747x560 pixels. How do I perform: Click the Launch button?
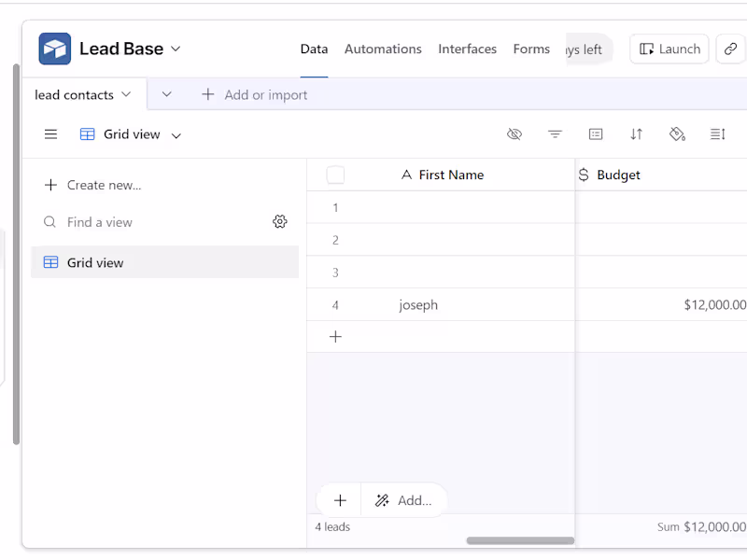pyautogui.click(x=669, y=48)
